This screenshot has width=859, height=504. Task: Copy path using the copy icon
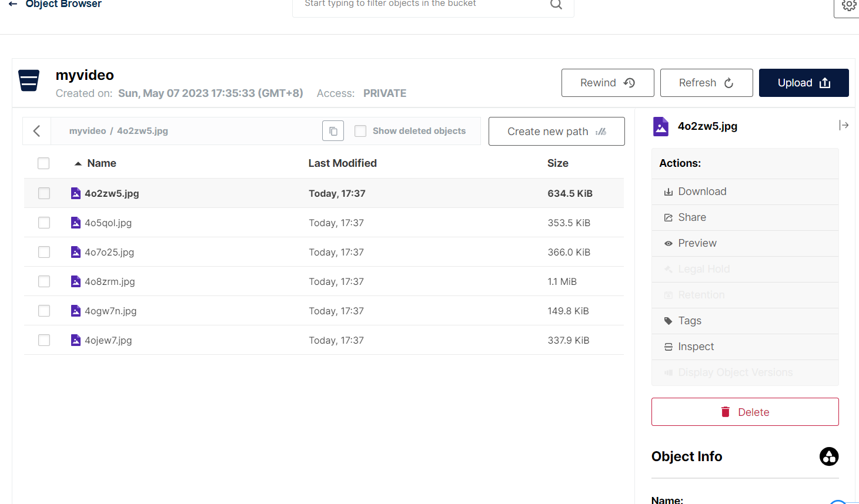click(333, 131)
